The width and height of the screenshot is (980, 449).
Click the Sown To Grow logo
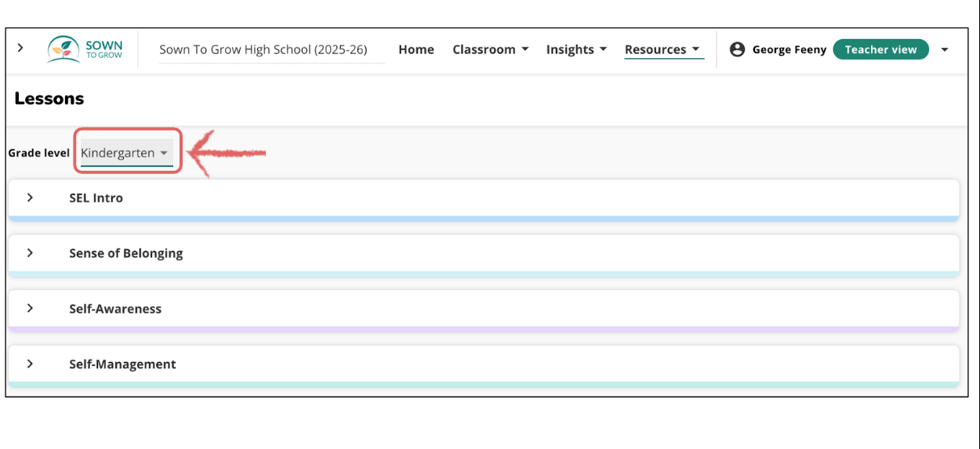(85, 49)
